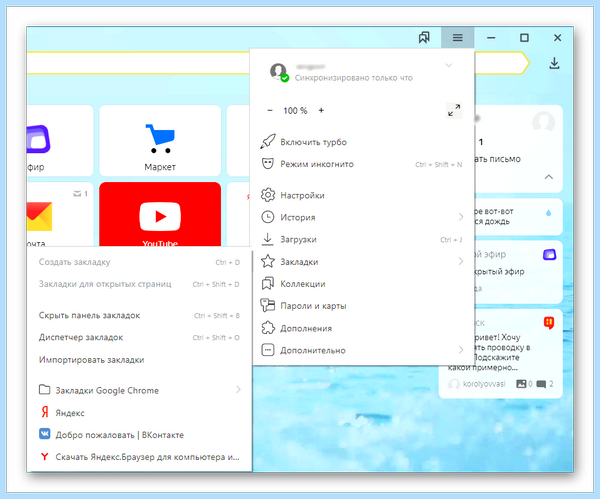Expand the account chevron in menu
The width and height of the screenshot is (600, 499).
point(448,65)
